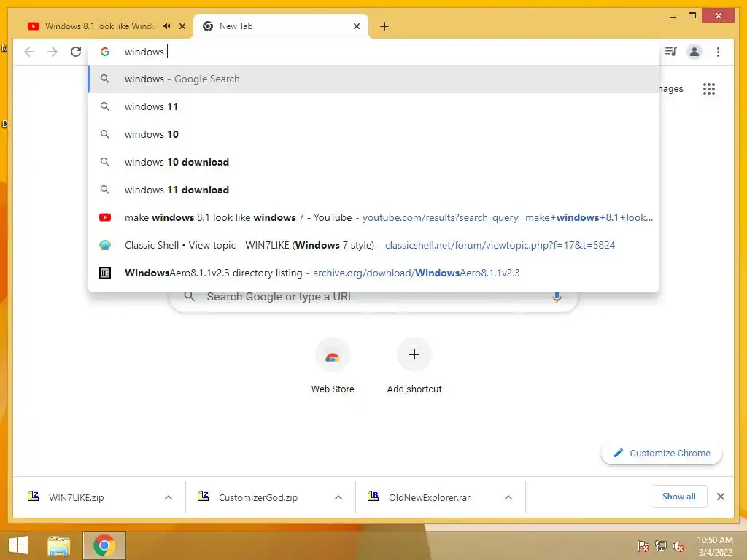The height and width of the screenshot is (560, 747).
Task: Open a new tab with plus button
Action: (x=384, y=26)
